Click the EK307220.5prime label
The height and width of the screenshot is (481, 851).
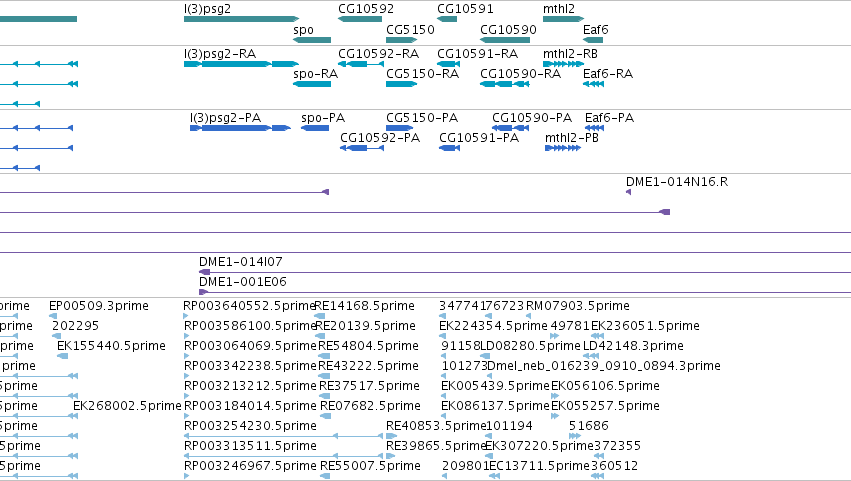pos(539,446)
